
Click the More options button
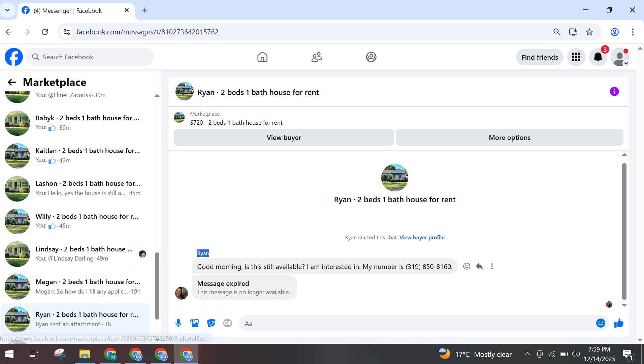pos(509,138)
